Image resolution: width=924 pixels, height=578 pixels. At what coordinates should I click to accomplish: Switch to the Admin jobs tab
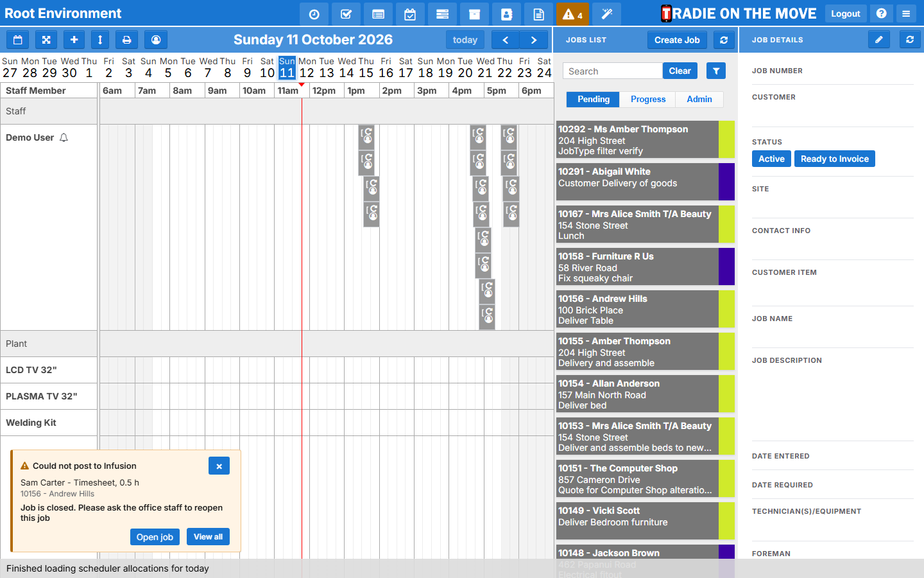[x=699, y=100]
